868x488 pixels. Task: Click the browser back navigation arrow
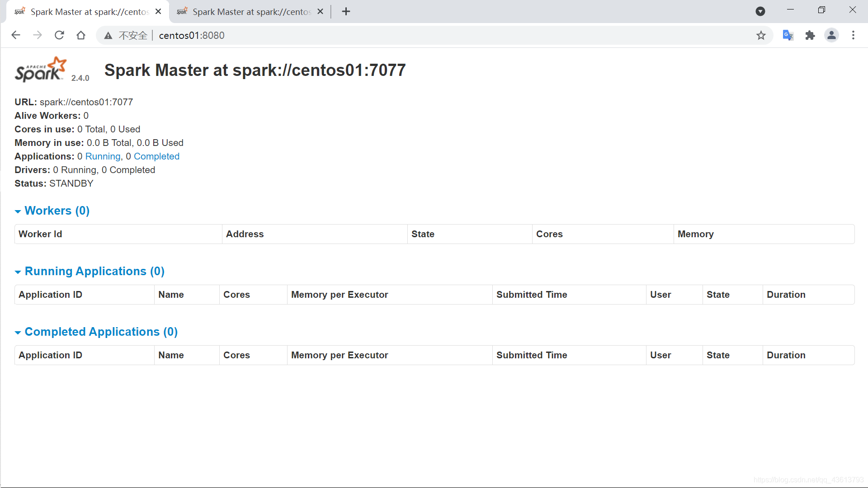(x=16, y=35)
